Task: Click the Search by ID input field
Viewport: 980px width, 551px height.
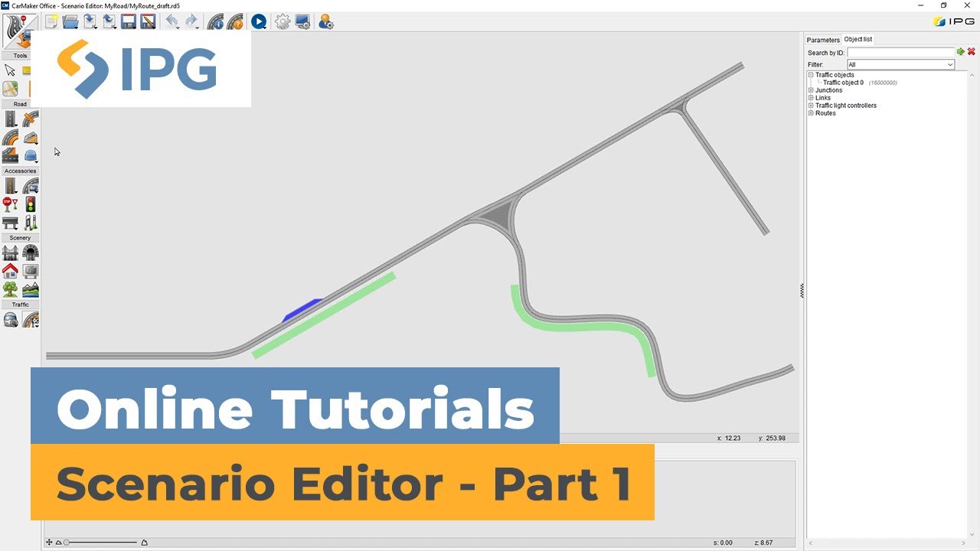Action: click(x=900, y=52)
